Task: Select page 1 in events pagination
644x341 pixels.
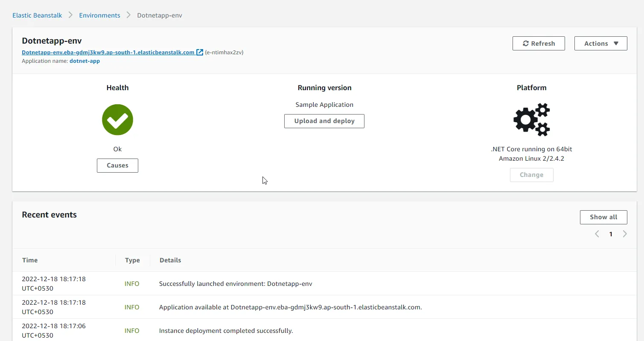Action: (x=611, y=234)
